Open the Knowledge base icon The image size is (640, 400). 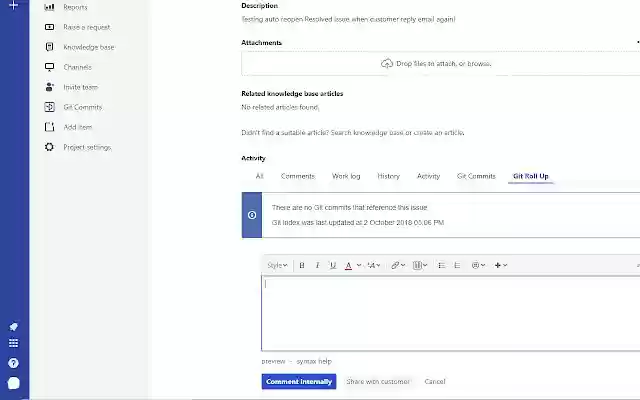click(49, 47)
